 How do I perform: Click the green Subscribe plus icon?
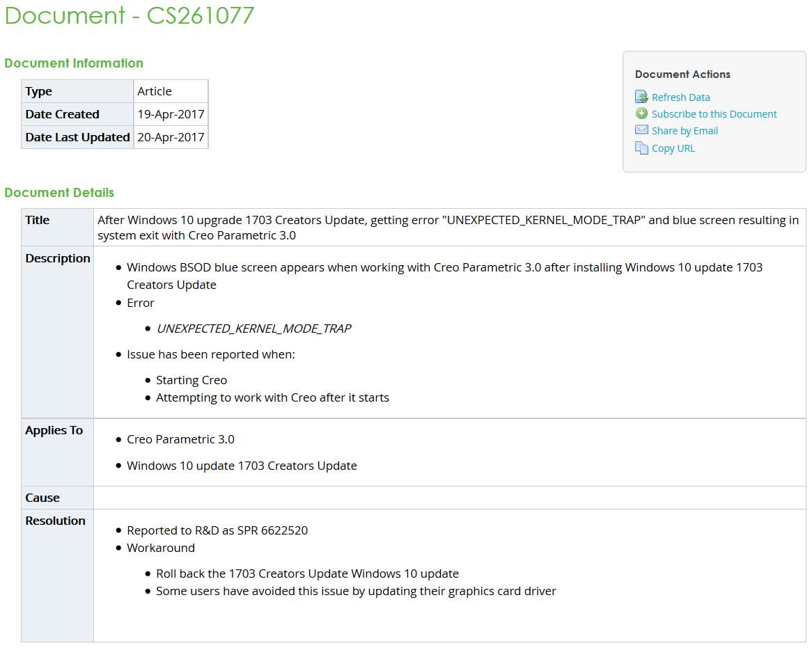[641, 113]
